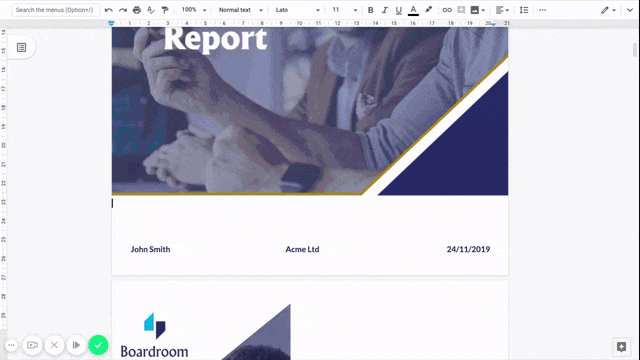This screenshot has height=360, width=640.
Task: Insert a link with the chain icon
Action: (447, 10)
